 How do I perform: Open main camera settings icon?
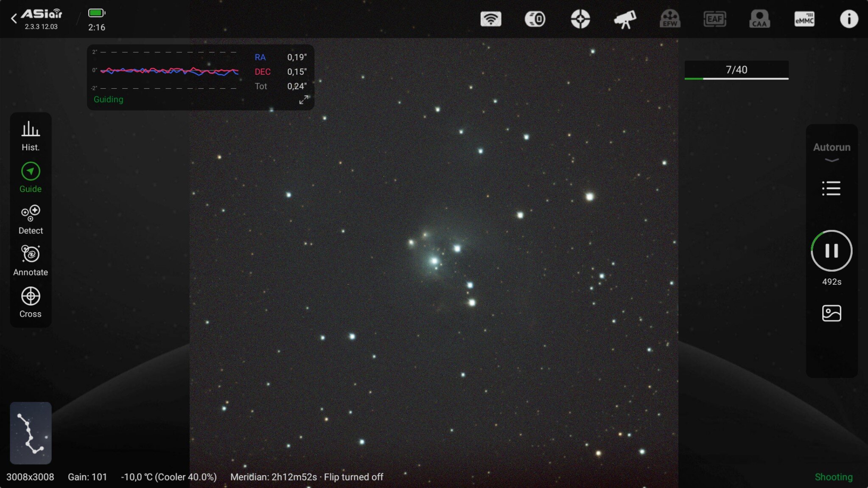(x=535, y=19)
